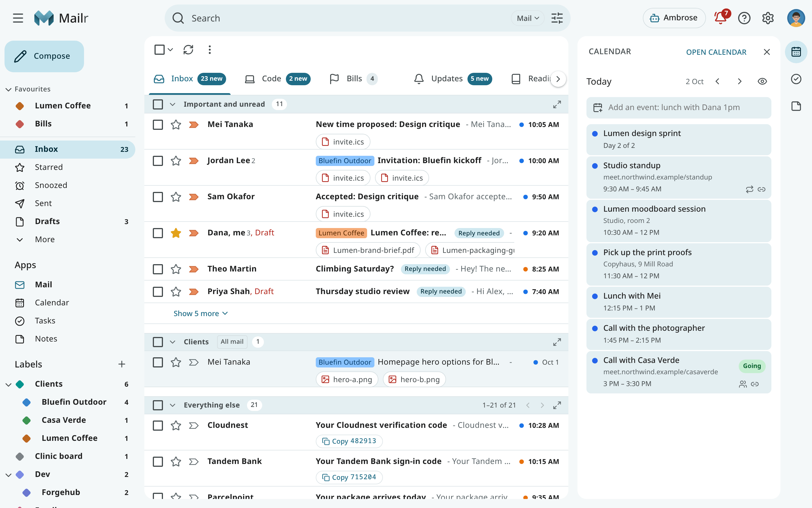Collapse the Favourites section
Viewport: 812px width, 508px height.
pos(8,89)
